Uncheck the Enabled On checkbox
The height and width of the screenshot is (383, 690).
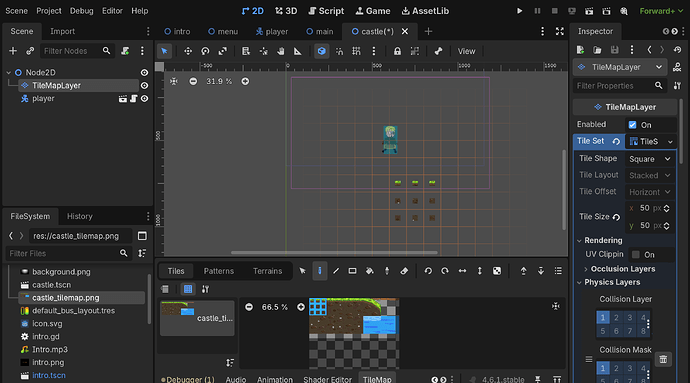tap(632, 125)
